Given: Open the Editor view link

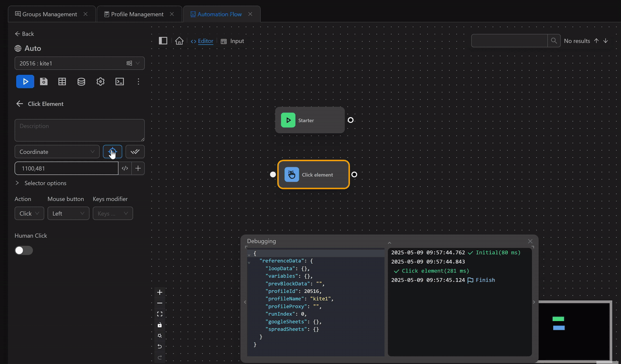Looking at the screenshot, I should [202, 41].
